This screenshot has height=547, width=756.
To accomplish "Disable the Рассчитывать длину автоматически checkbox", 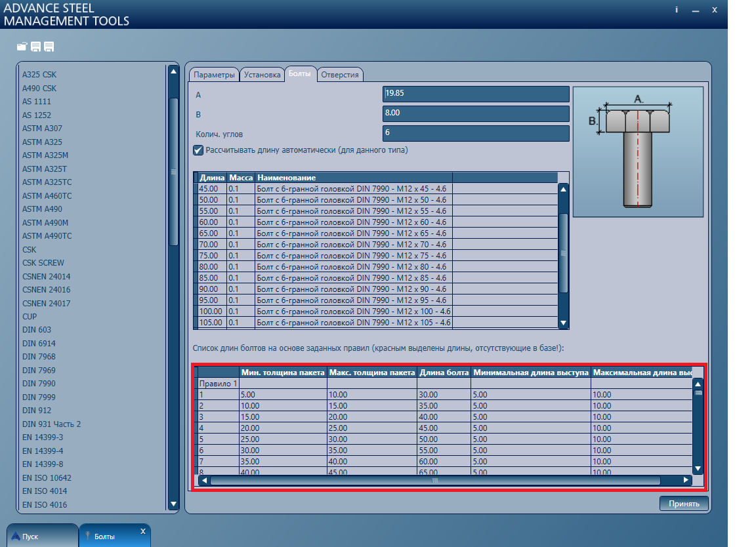I will [x=198, y=150].
